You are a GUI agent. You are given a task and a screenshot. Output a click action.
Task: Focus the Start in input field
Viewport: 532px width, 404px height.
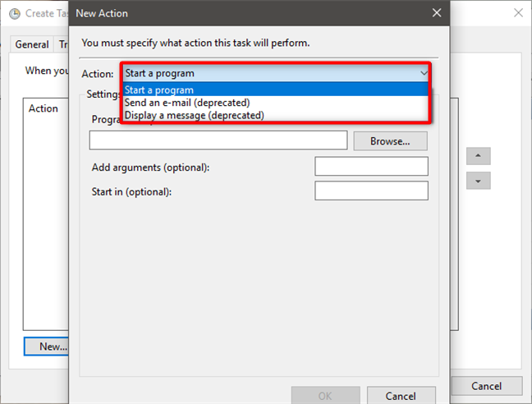371,191
